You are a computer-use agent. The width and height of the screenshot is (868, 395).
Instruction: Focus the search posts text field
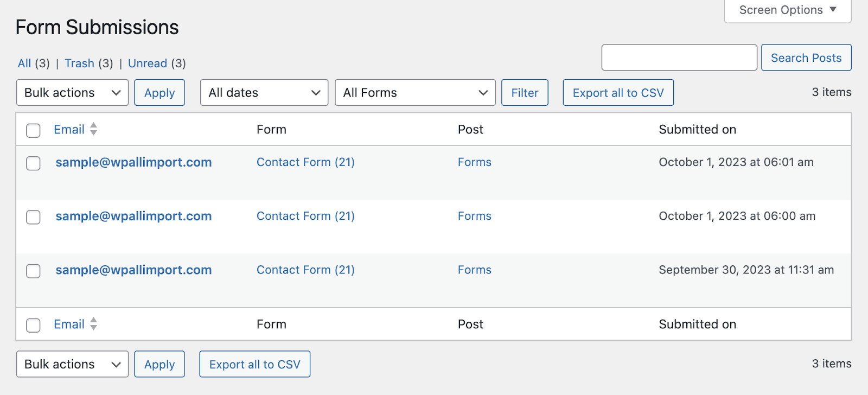pos(679,58)
